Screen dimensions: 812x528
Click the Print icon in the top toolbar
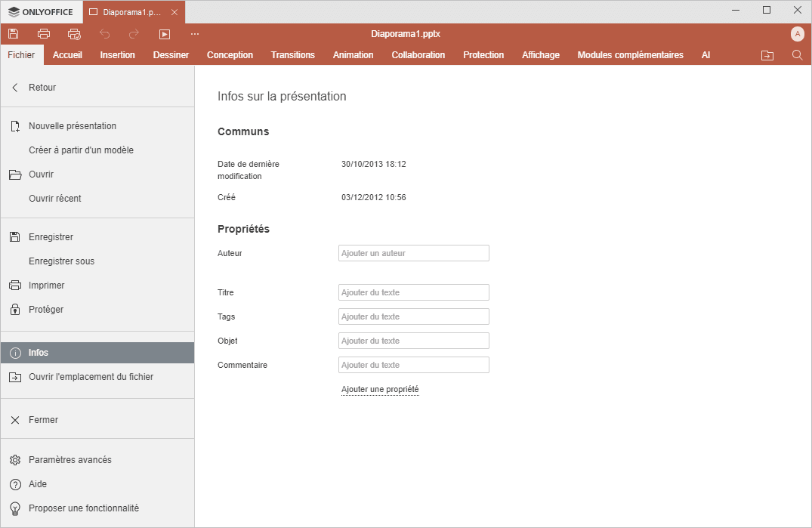click(x=44, y=34)
